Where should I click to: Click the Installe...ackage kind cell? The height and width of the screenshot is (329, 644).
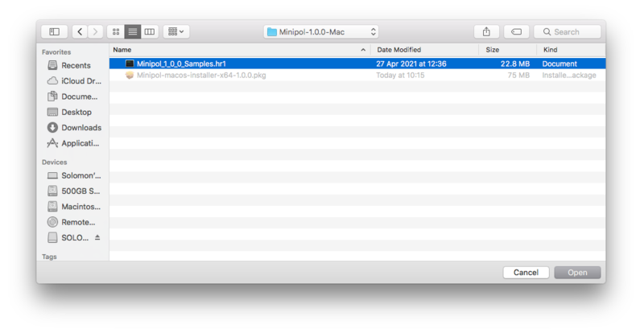point(569,75)
